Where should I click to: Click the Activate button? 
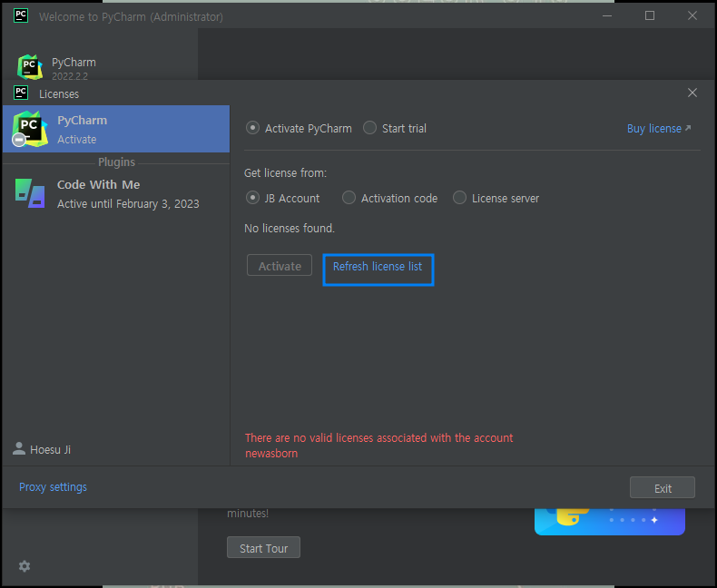[280, 266]
